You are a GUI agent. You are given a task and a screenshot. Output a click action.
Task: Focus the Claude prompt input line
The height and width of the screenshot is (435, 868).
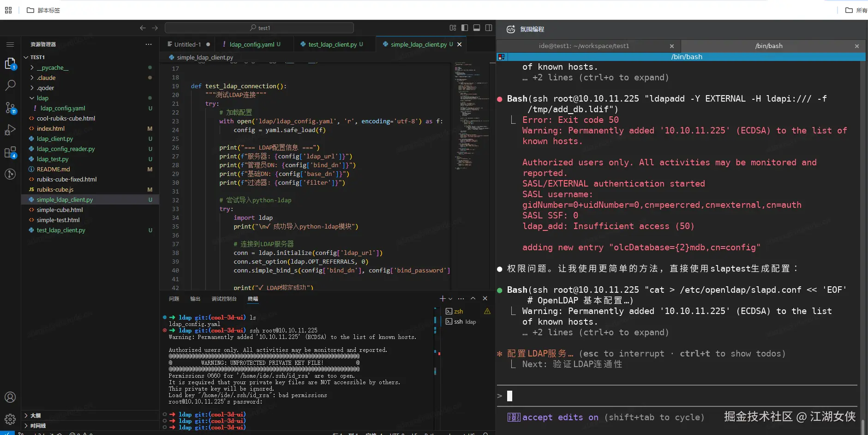click(x=676, y=396)
